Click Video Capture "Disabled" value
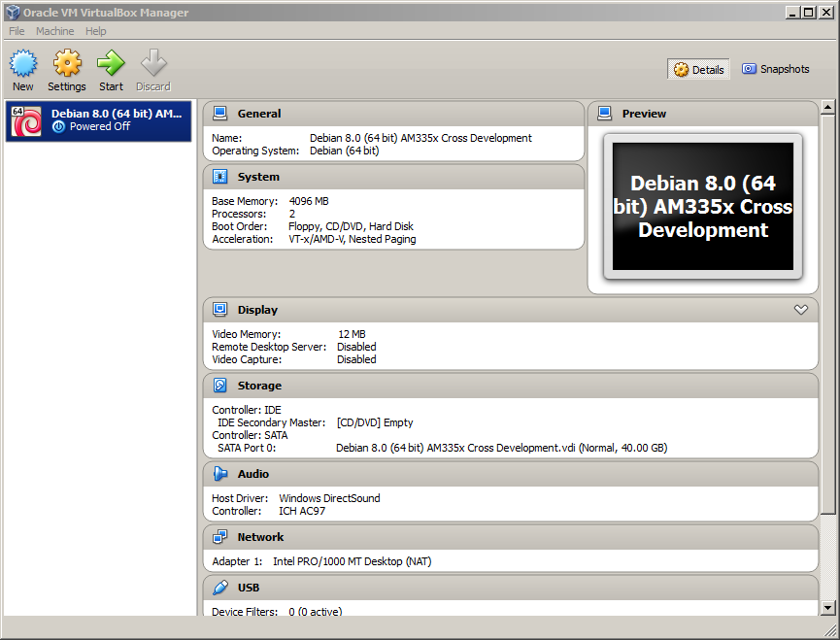Viewport: 840px width, 640px height. click(x=356, y=360)
